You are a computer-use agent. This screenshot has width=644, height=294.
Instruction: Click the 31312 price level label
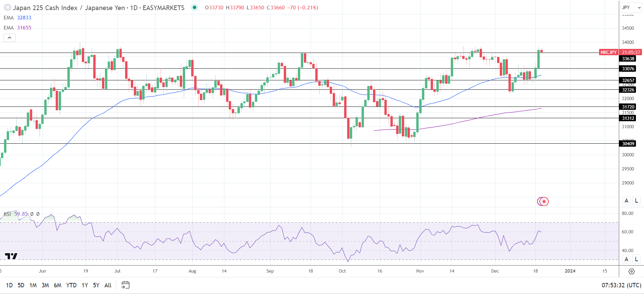628,118
